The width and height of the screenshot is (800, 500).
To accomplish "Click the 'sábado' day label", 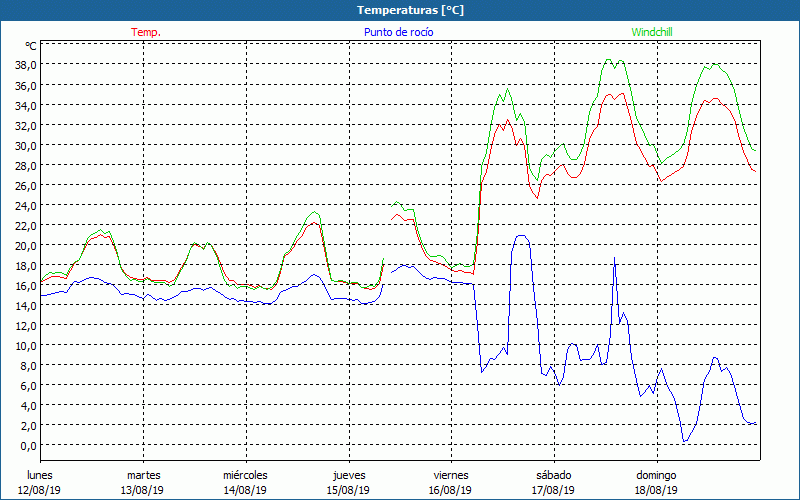I will click(554, 475).
